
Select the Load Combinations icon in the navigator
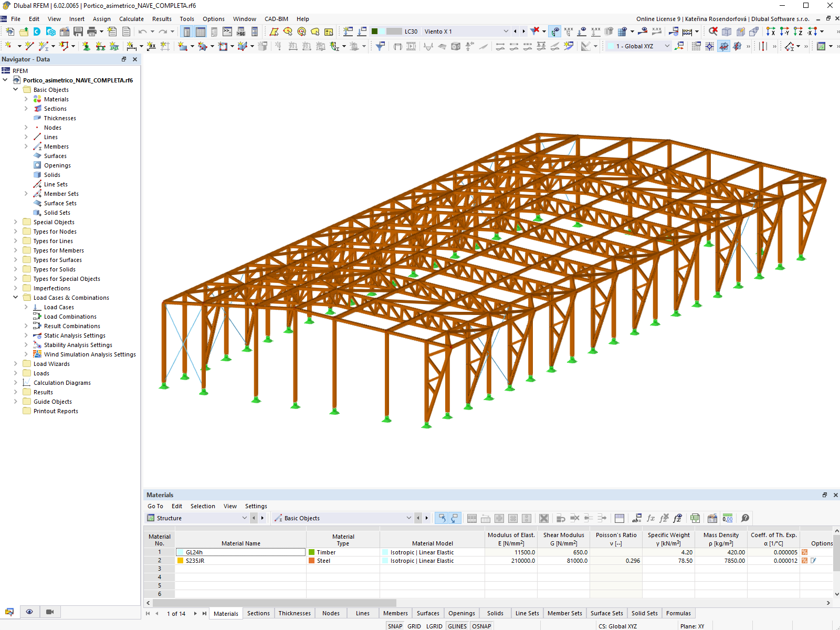click(37, 316)
